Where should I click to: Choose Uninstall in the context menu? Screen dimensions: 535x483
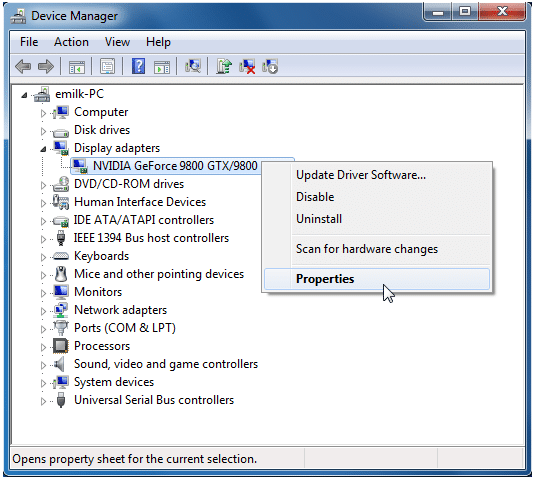[377, 219]
